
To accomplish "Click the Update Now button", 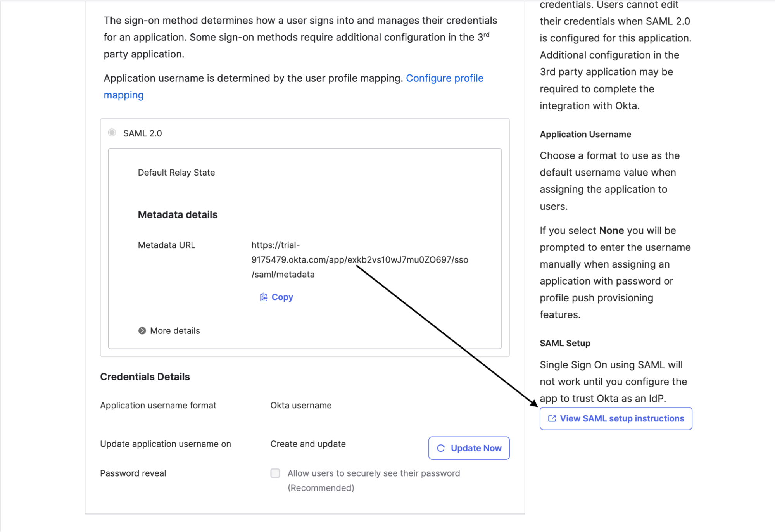I will 469,448.
